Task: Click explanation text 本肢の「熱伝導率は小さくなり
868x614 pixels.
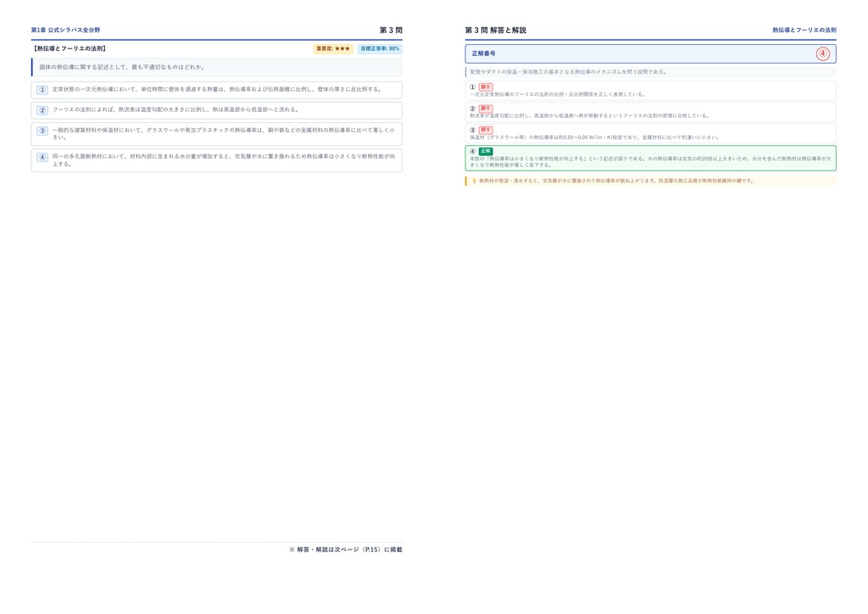Action: point(650,162)
